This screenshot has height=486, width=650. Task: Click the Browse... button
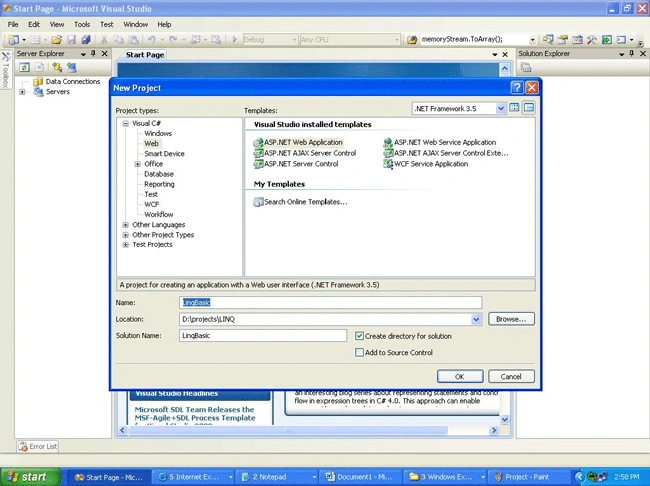[511, 319]
